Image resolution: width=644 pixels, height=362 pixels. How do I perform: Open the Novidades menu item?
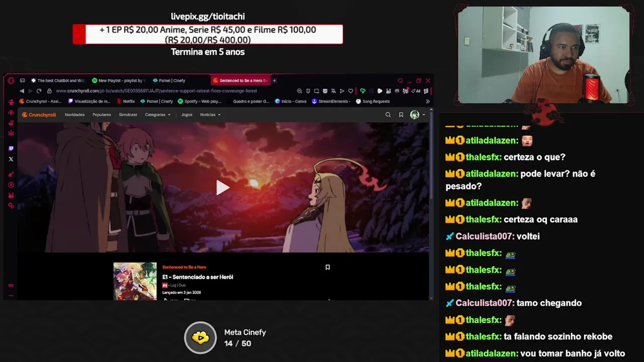(74, 115)
